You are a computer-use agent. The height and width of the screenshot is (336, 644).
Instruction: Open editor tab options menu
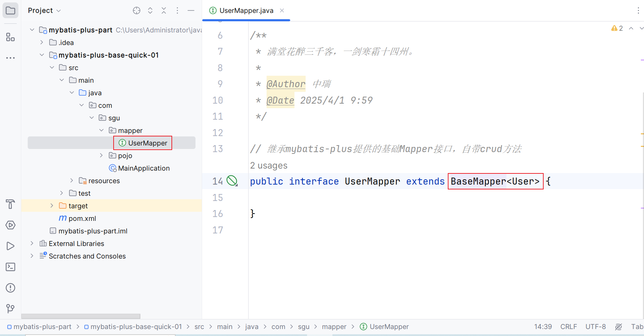pyautogui.click(x=638, y=10)
